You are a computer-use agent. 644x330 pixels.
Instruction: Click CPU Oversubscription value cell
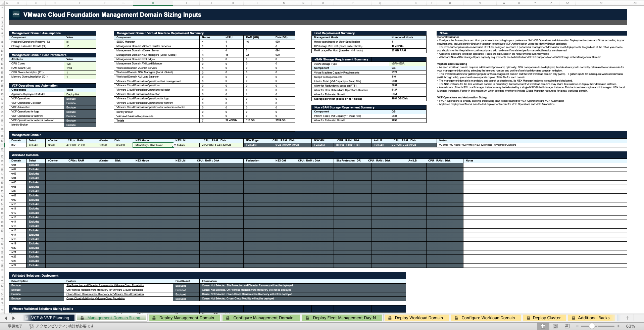point(80,72)
